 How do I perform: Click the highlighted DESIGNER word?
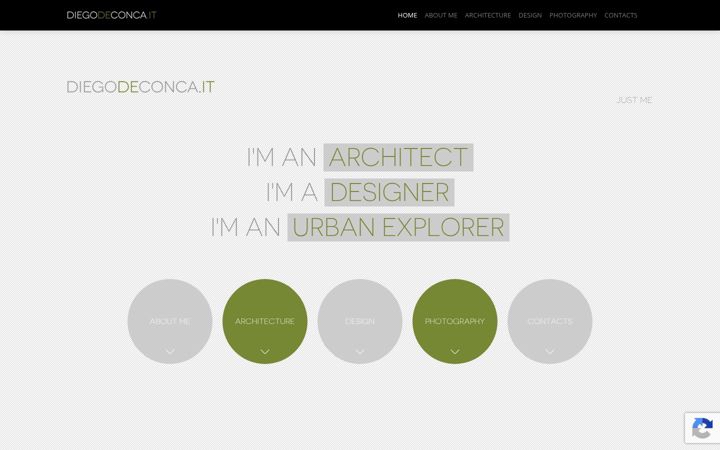click(x=389, y=192)
